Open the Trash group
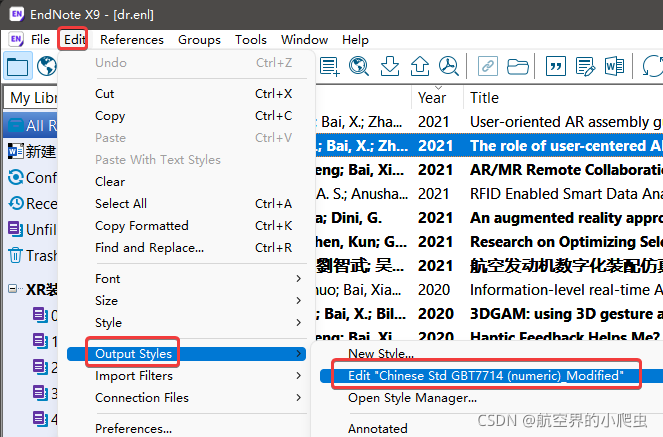Image resolution: width=663 pixels, height=437 pixels. (32, 256)
